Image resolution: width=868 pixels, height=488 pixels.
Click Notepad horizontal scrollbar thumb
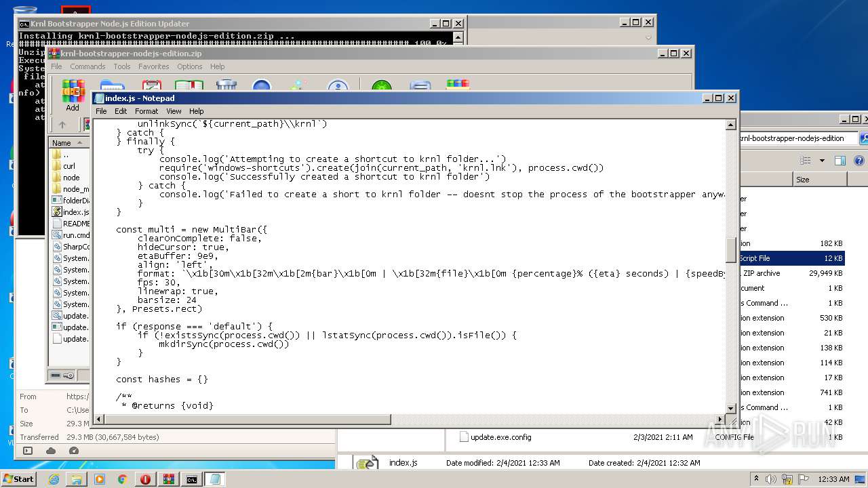(247, 420)
